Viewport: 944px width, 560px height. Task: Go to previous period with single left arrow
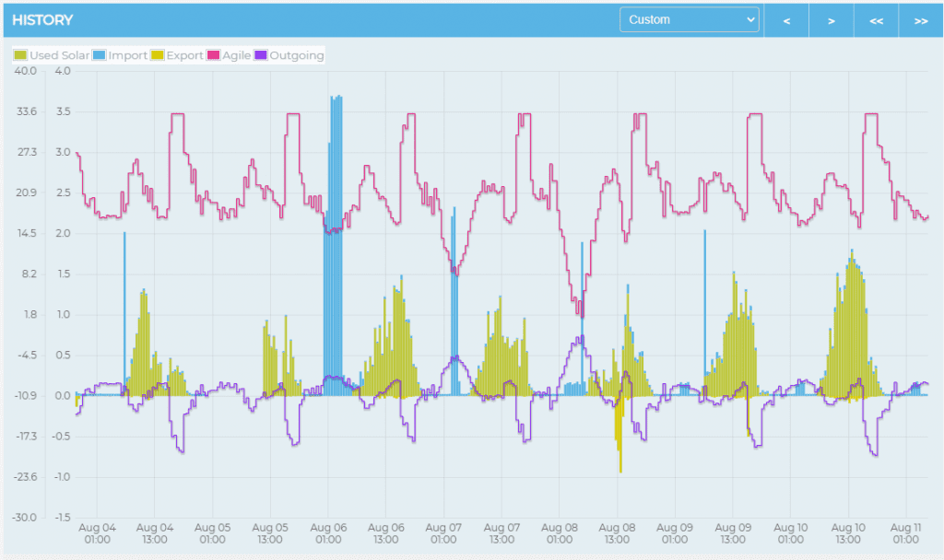(786, 20)
